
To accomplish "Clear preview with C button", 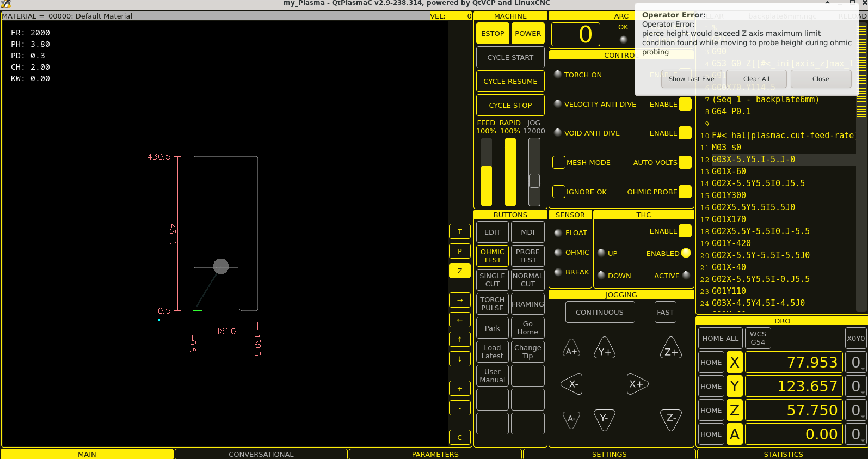I will click(x=460, y=437).
